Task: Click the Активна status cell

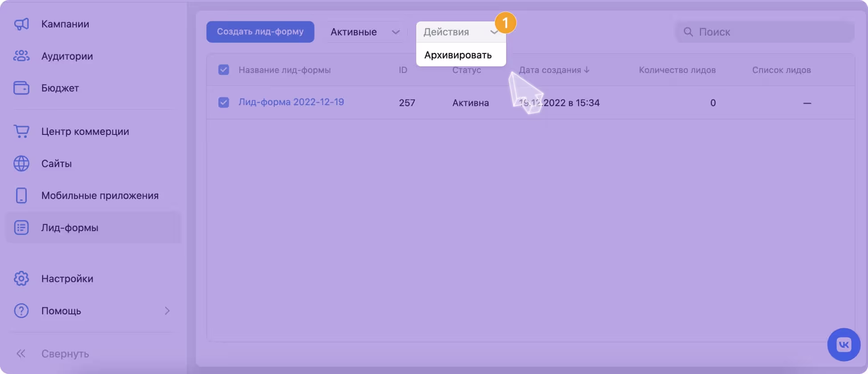Action: coord(471,103)
